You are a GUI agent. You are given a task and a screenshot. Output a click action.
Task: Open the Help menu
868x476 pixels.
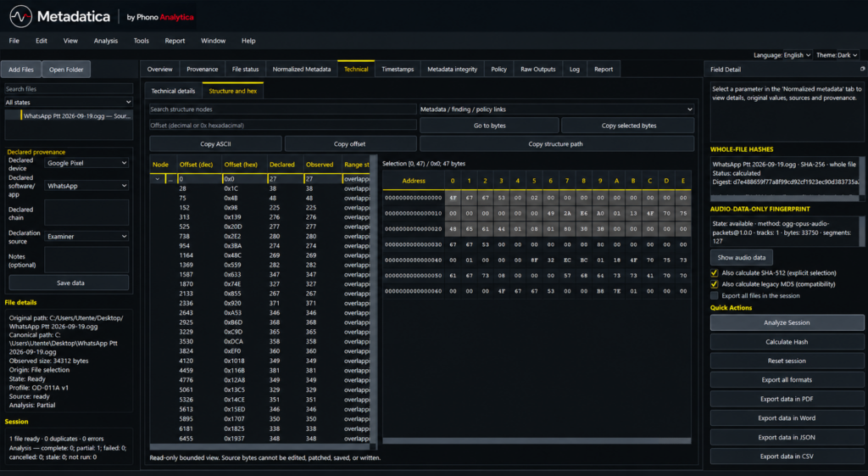coord(248,41)
